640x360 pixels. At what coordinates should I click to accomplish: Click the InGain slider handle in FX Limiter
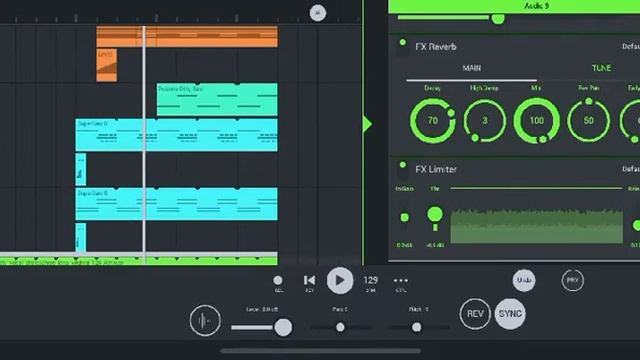(404, 218)
